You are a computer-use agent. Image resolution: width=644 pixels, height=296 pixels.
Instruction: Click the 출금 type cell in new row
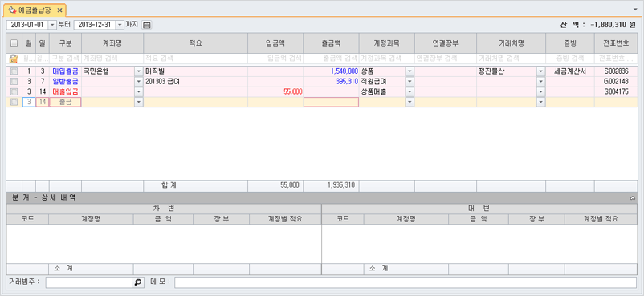pyautogui.click(x=65, y=102)
